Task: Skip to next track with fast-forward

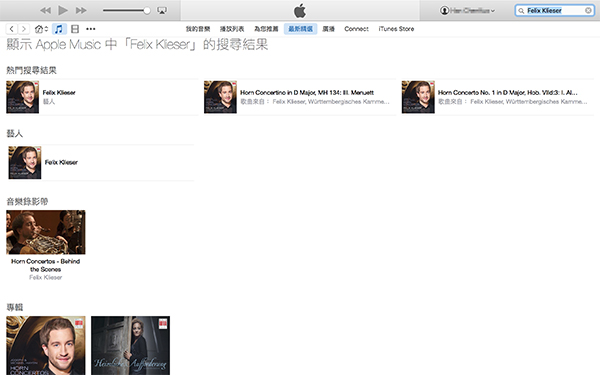Action: point(81,10)
